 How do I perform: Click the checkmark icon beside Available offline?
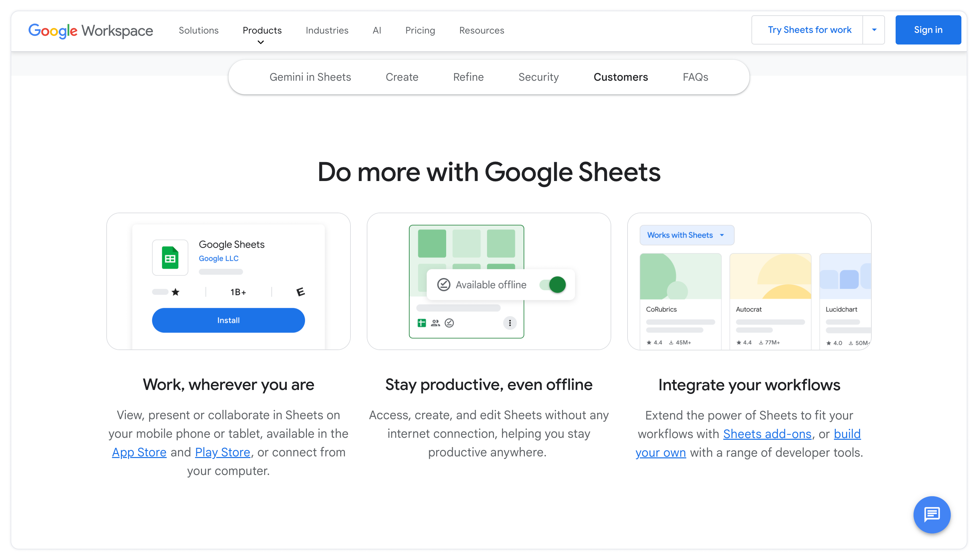click(x=443, y=285)
